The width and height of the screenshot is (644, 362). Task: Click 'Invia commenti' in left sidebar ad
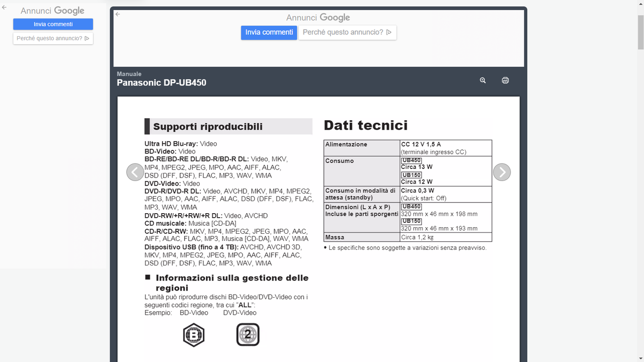53,24
